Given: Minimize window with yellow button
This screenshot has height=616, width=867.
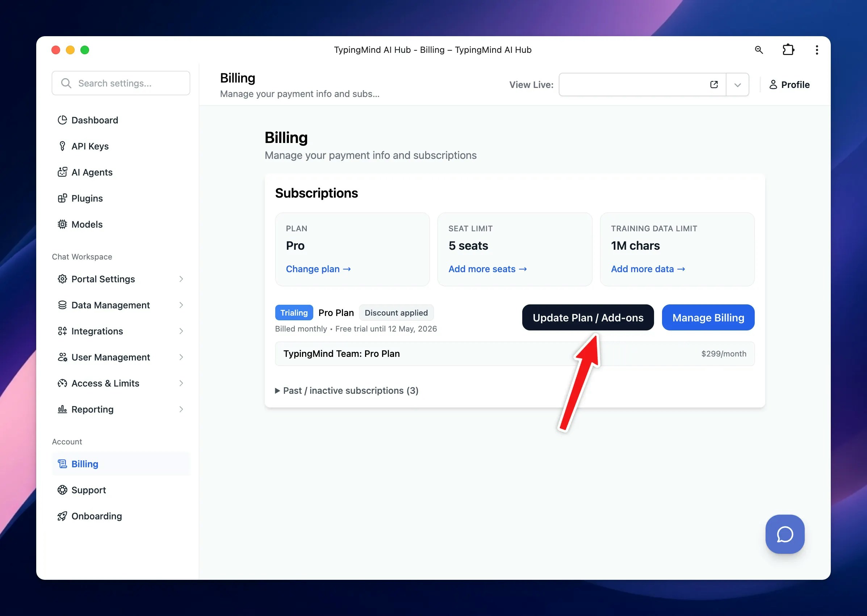Looking at the screenshot, I should click(70, 50).
